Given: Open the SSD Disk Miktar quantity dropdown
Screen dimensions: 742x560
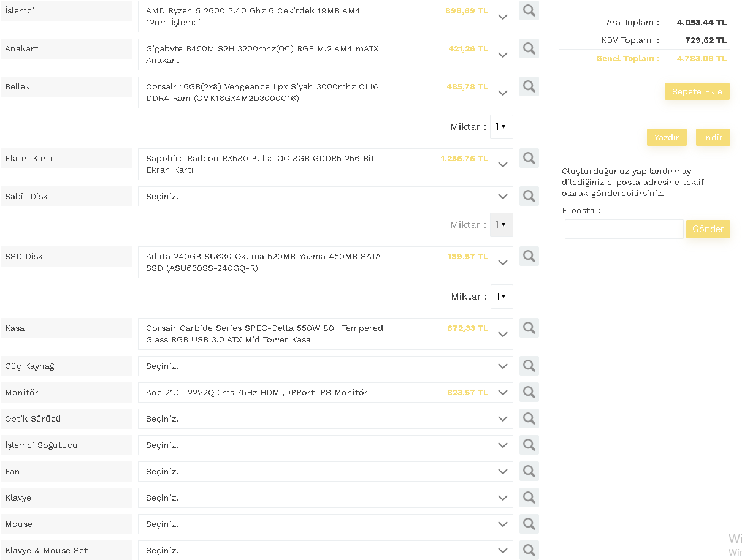Looking at the screenshot, I should [501, 297].
